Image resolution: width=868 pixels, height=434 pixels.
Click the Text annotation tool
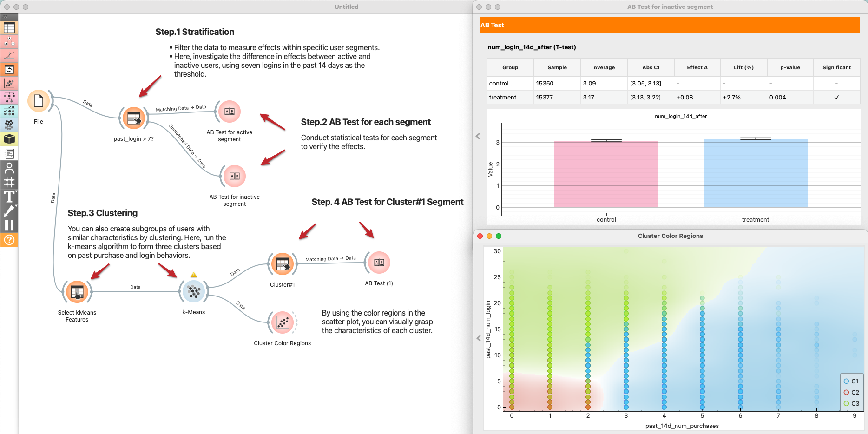(x=9, y=197)
